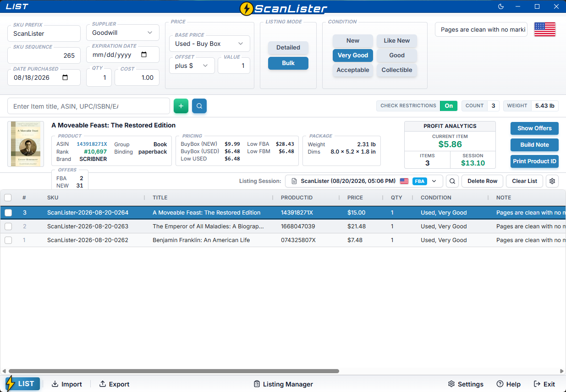The height and width of the screenshot is (392, 566).
Task: Check the select-all header checkbox
Action: tap(8, 198)
